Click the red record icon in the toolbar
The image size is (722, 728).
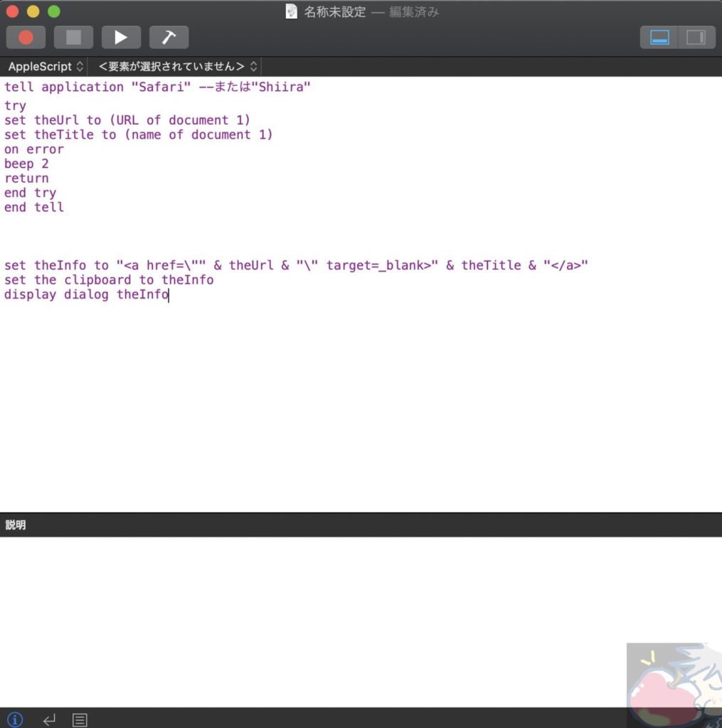pyautogui.click(x=26, y=37)
